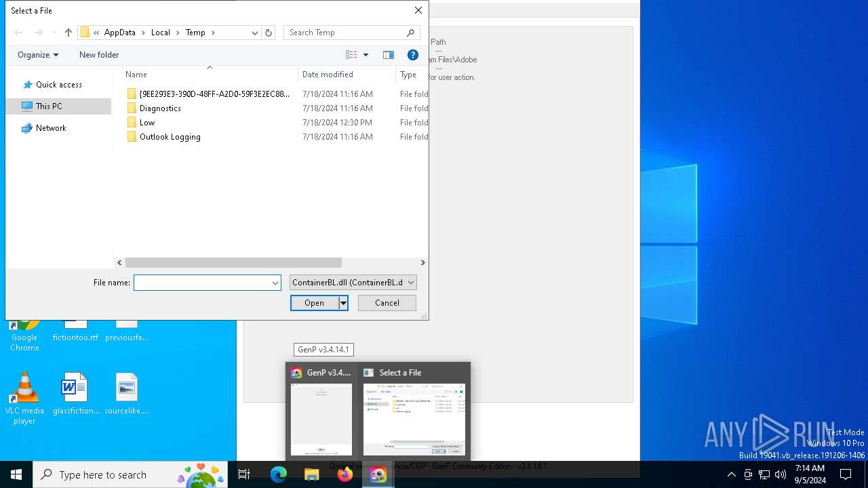
Task: Click the Outlook Logging folder icon
Action: pyautogui.click(x=132, y=137)
